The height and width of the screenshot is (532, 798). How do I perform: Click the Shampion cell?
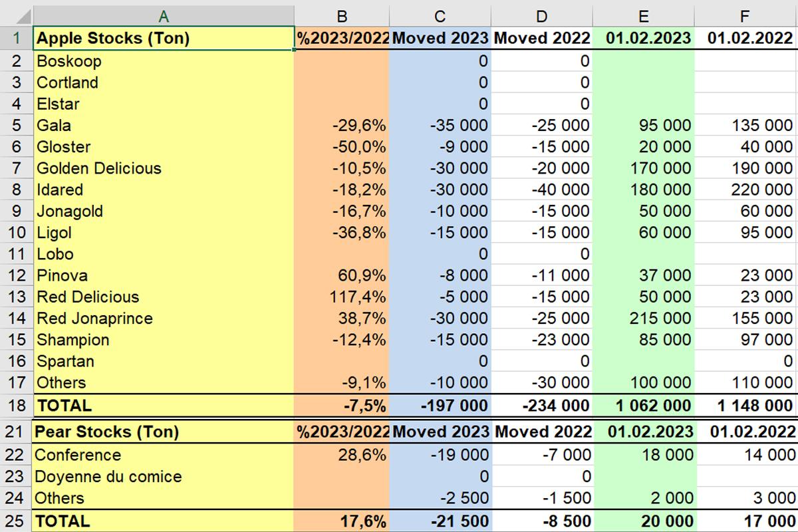point(164,340)
